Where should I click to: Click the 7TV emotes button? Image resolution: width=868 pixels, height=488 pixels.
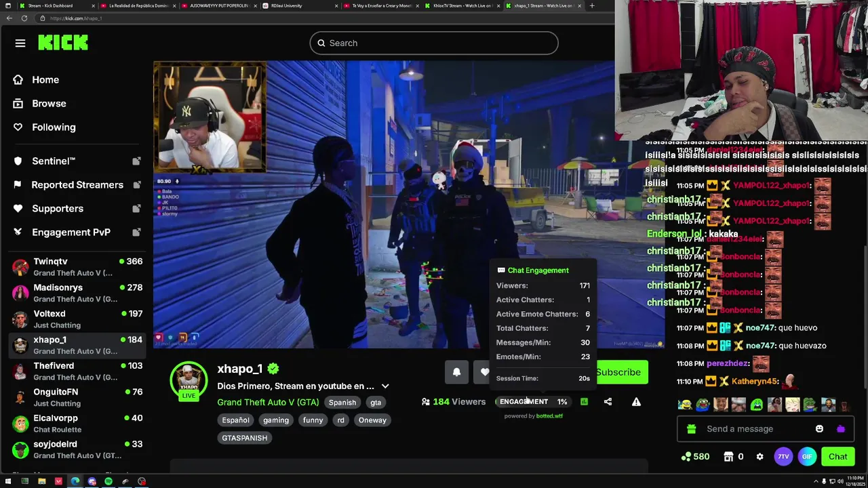tap(783, 457)
